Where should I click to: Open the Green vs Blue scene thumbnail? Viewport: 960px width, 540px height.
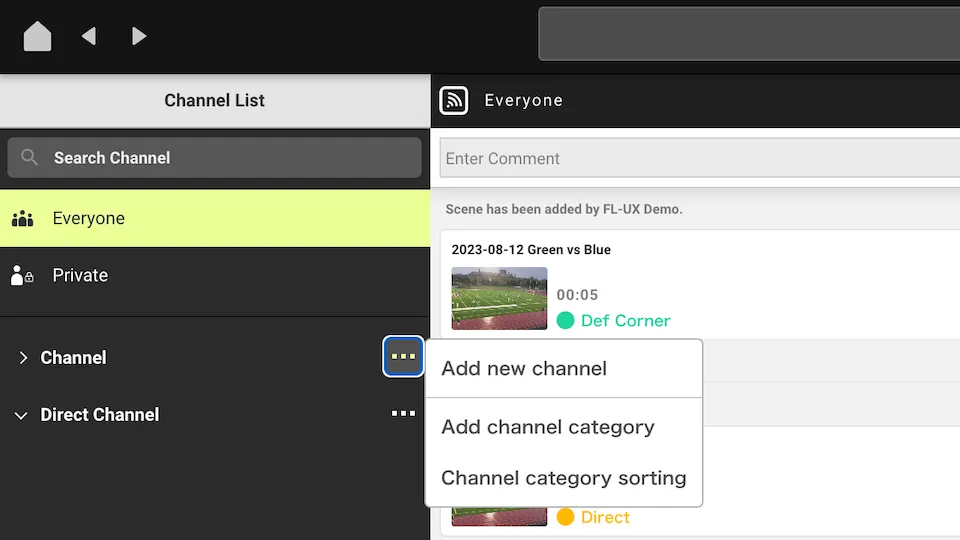[x=500, y=298]
